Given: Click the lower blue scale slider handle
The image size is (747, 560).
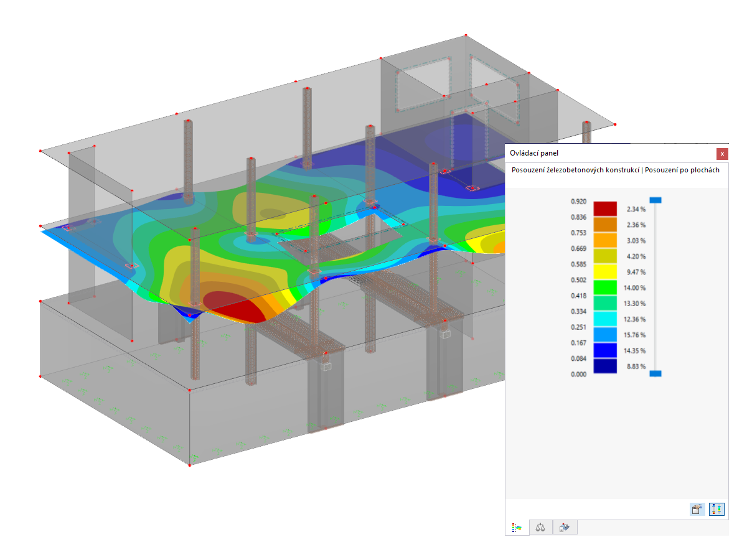Looking at the screenshot, I should coord(655,373).
